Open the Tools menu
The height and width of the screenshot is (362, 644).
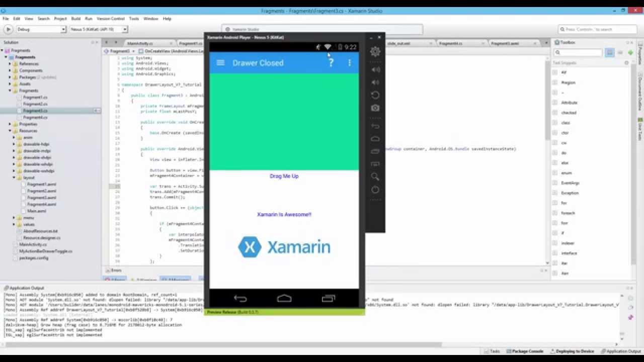(x=134, y=19)
